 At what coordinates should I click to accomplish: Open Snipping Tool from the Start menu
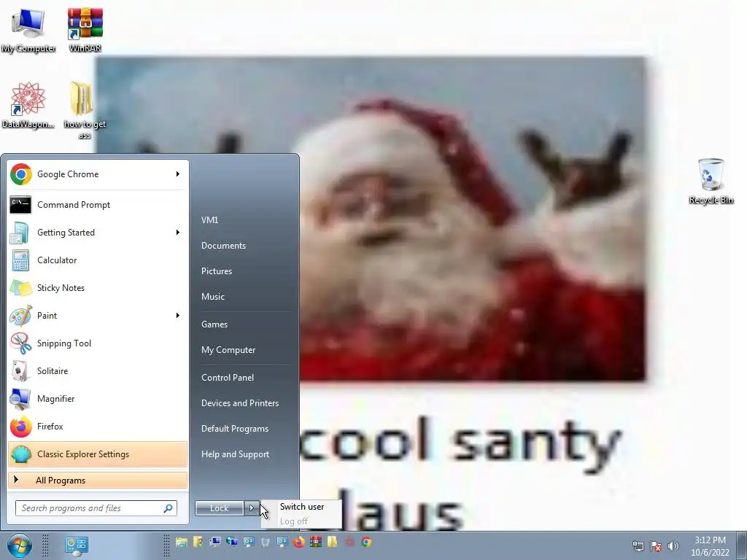tap(98, 343)
